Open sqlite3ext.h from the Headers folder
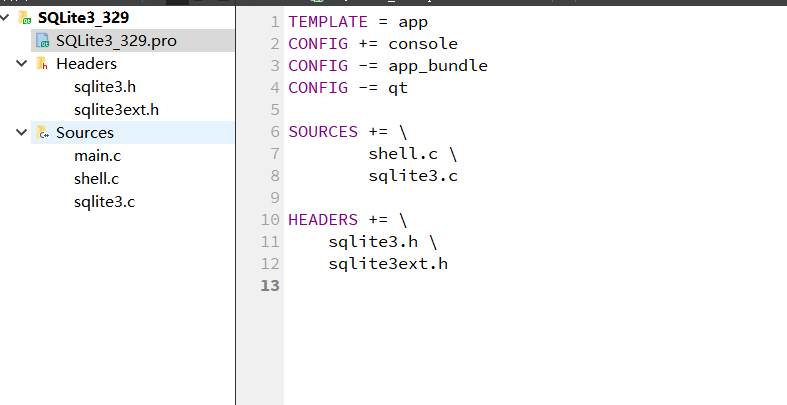Screen dimensions: 787x405 coord(116,110)
